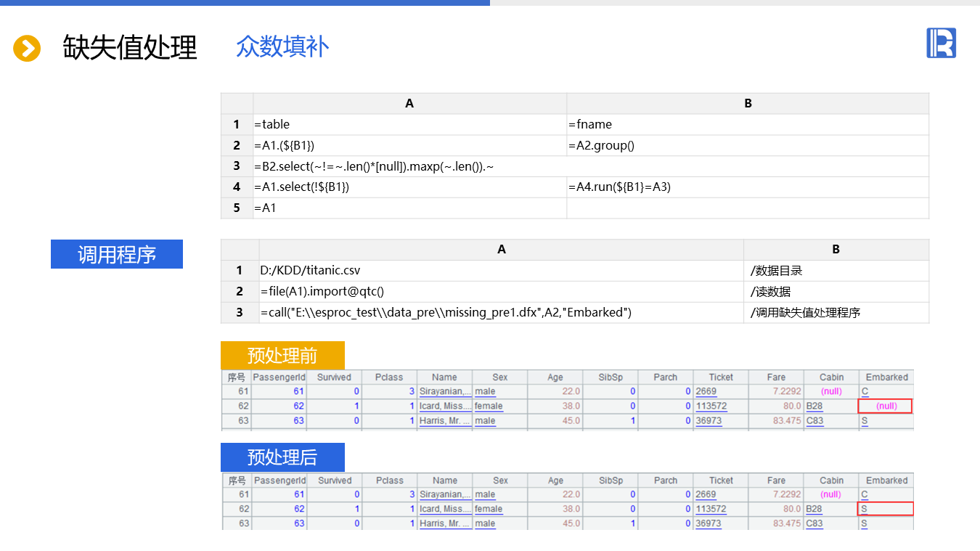Viewport: 980px width, 551px height.
Task: Click the red-outlined S cell in 预处理后 table
Action: 885,509
